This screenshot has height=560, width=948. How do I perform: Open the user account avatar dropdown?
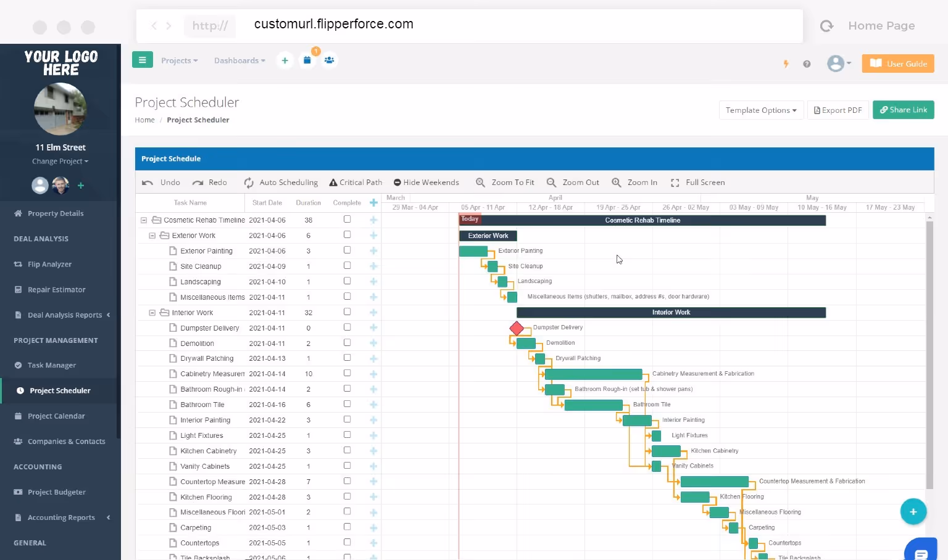pyautogui.click(x=839, y=64)
